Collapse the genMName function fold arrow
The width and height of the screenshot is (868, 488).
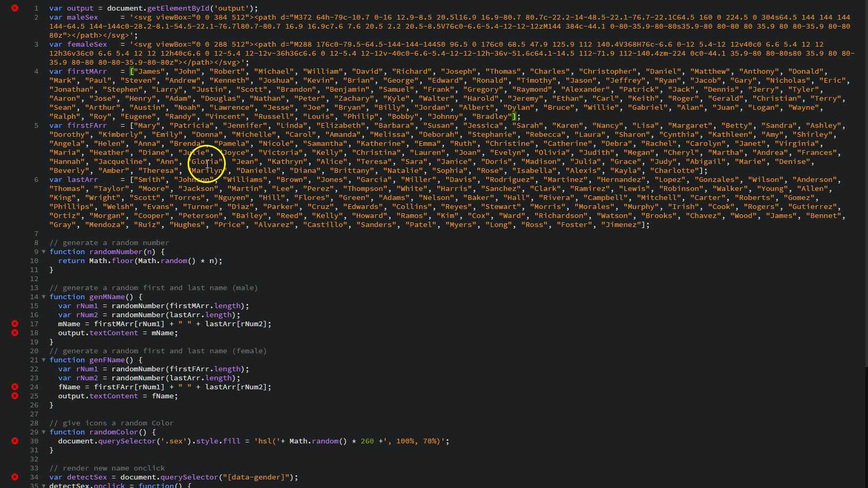click(x=44, y=297)
